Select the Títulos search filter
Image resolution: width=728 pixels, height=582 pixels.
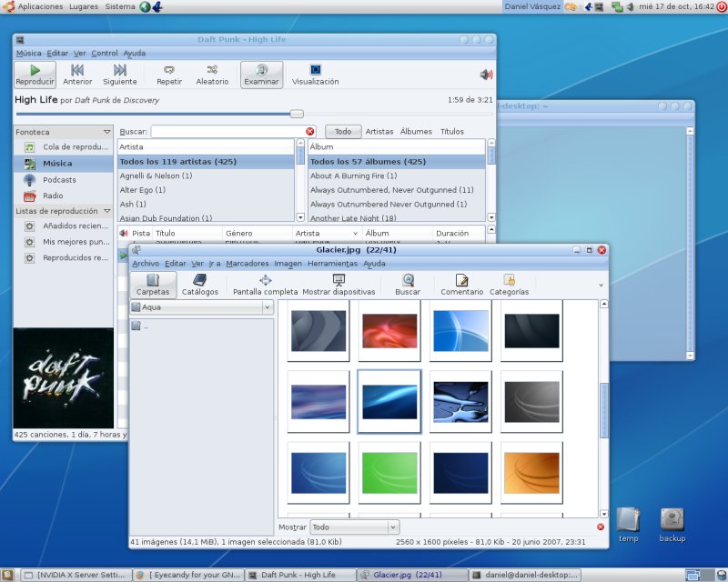(x=451, y=131)
